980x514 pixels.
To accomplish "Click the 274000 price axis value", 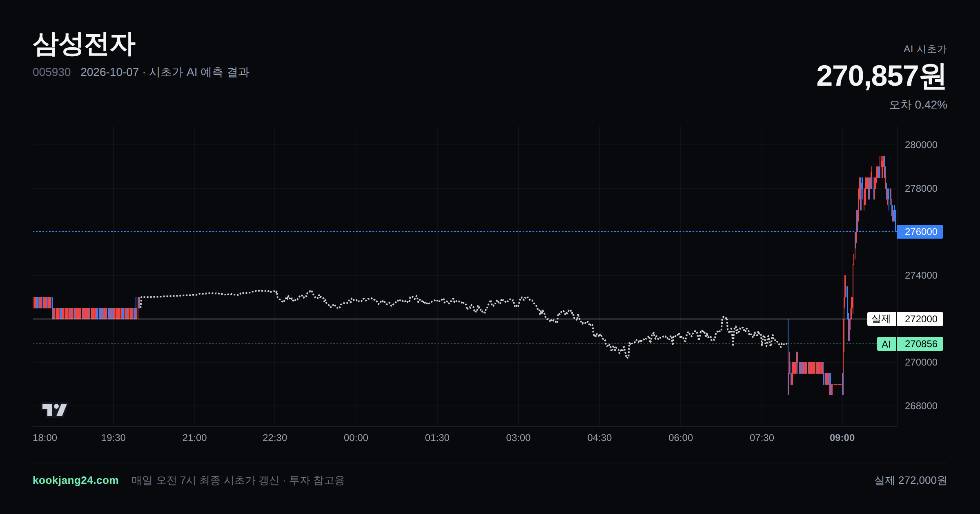I will click(x=921, y=275).
